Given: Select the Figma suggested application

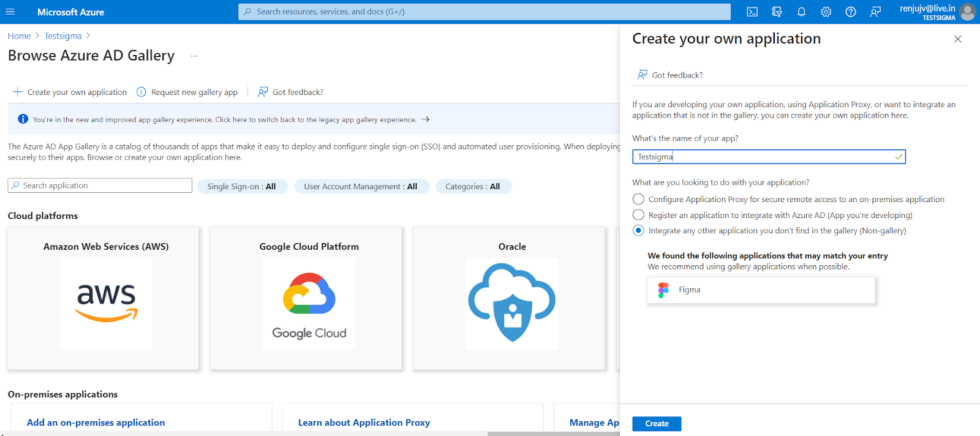Looking at the screenshot, I should click(x=761, y=290).
